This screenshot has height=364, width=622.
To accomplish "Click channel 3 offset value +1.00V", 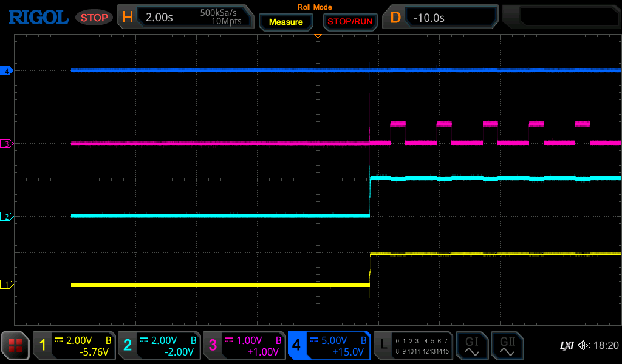I will [x=263, y=352].
